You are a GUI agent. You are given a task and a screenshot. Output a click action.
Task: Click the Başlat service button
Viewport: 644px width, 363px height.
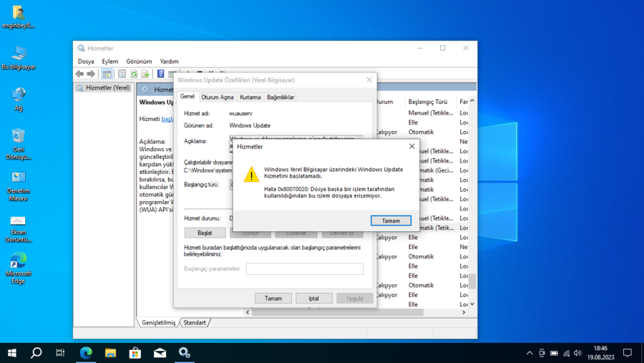coord(205,233)
